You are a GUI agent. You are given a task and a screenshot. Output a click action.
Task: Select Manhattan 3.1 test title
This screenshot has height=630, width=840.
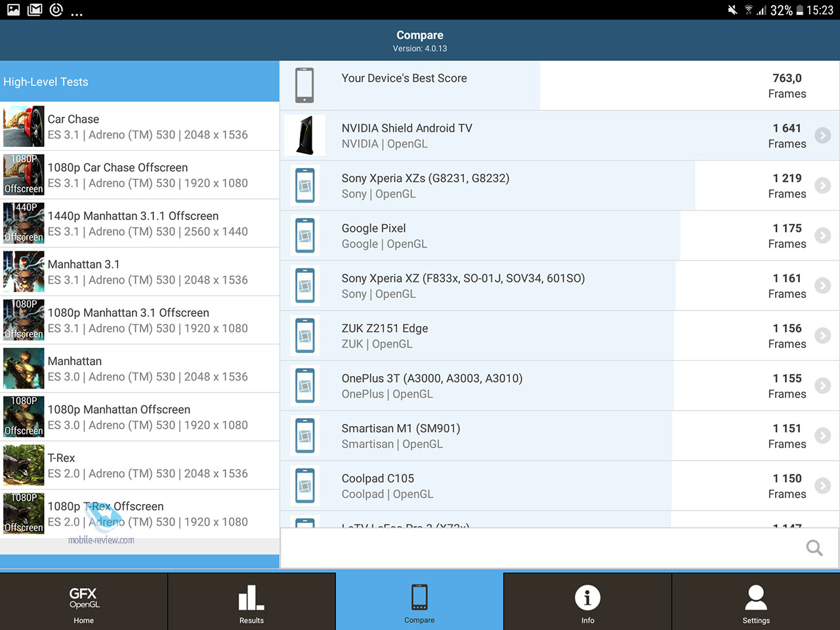pyautogui.click(x=84, y=264)
